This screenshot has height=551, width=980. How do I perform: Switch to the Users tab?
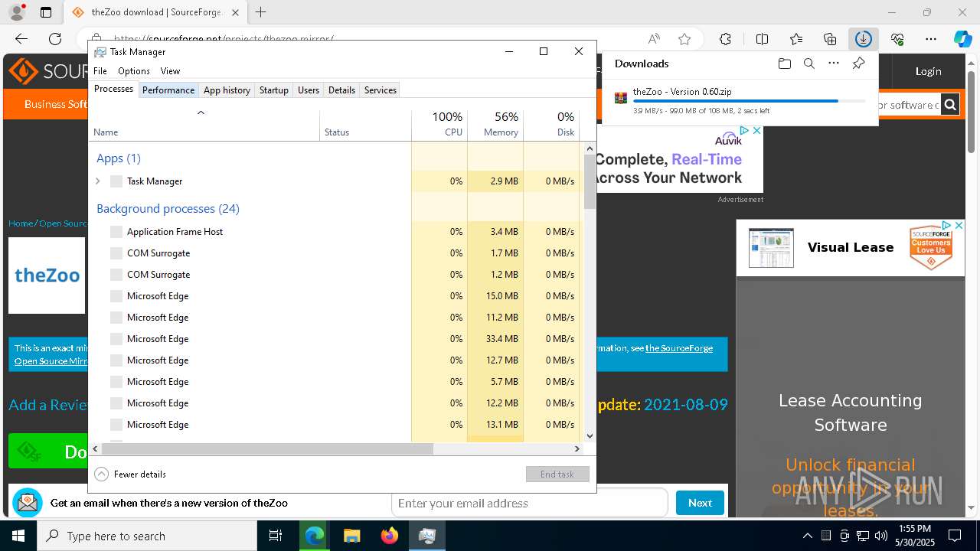[x=309, y=90]
